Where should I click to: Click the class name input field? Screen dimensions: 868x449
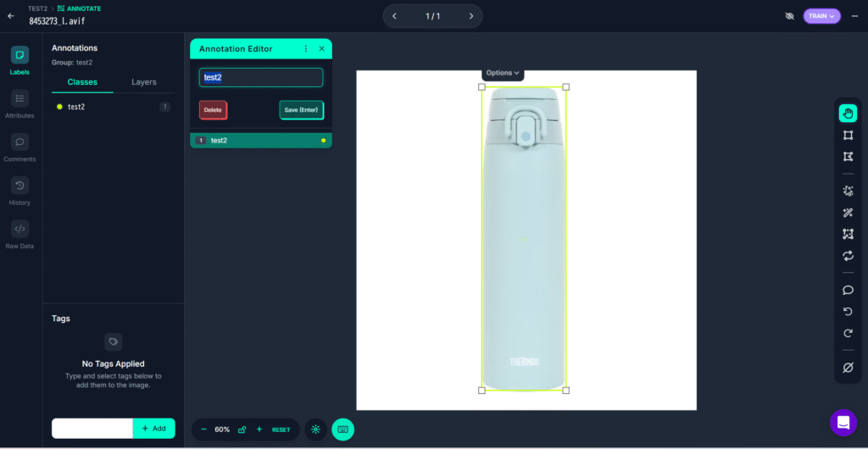coord(261,77)
